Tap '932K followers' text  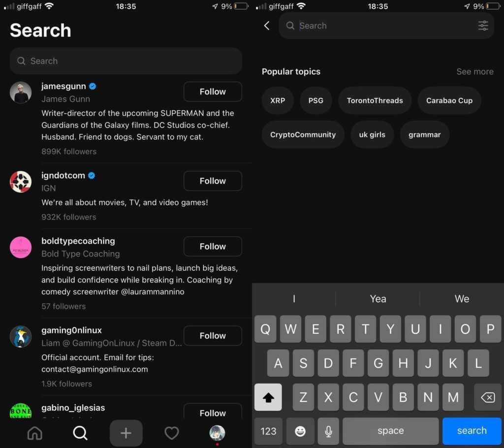point(69,217)
